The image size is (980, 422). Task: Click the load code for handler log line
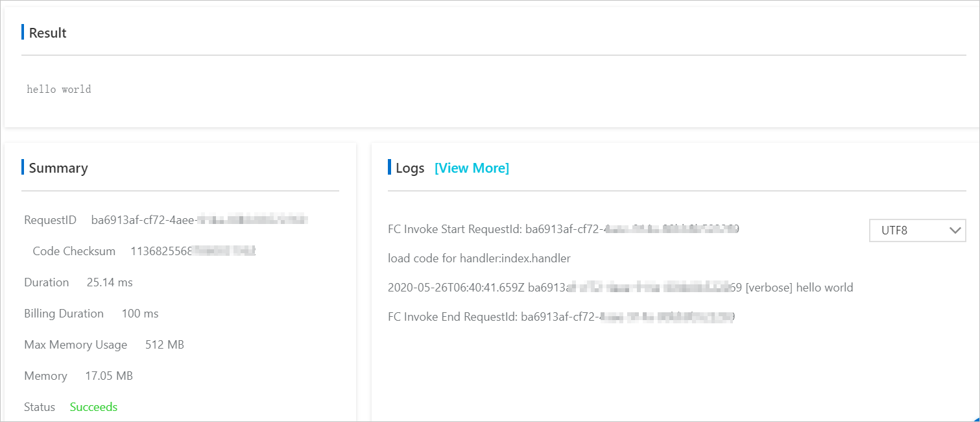[x=479, y=258]
